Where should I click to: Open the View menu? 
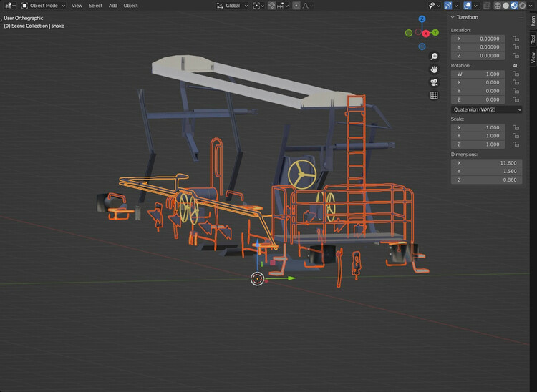tap(77, 6)
